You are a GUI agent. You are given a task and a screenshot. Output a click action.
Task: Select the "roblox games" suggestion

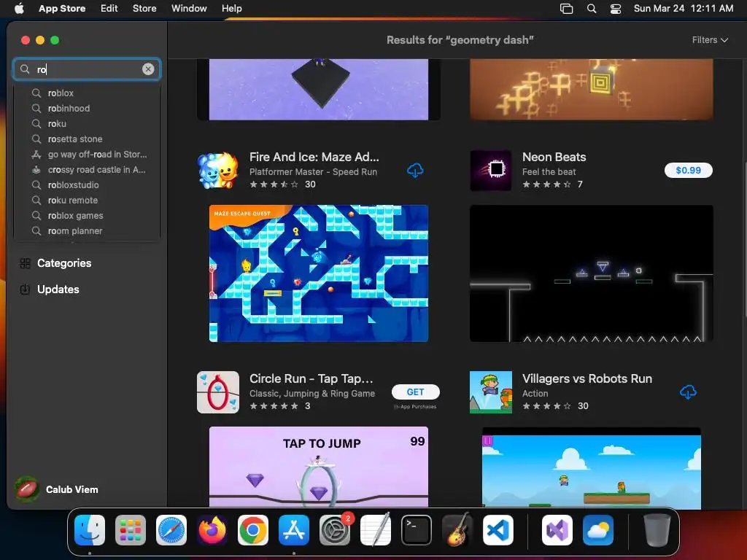(x=87, y=215)
